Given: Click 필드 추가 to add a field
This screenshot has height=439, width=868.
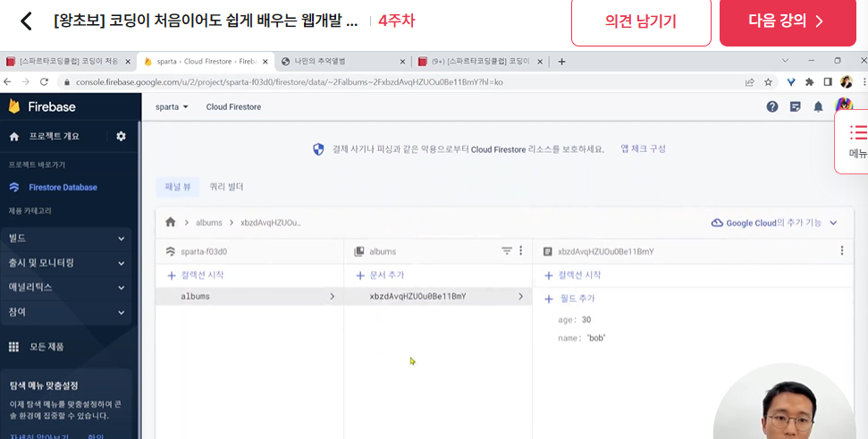Looking at the screenshot, I should (x=570, y=299).
